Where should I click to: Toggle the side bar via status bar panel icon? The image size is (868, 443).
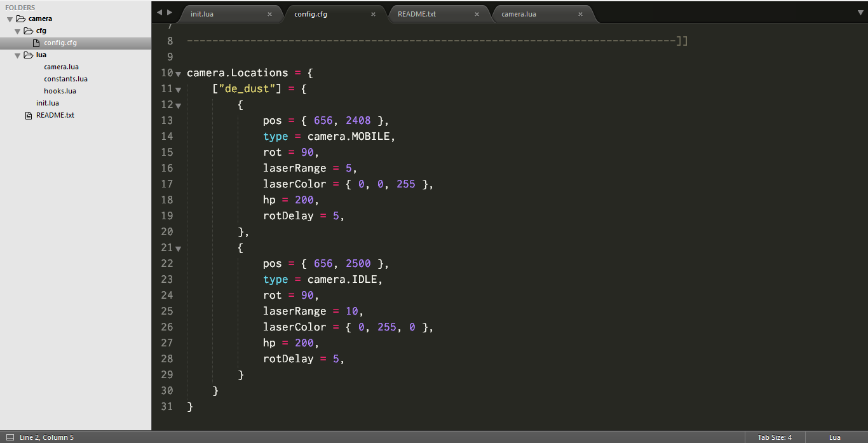pos(10,437)
